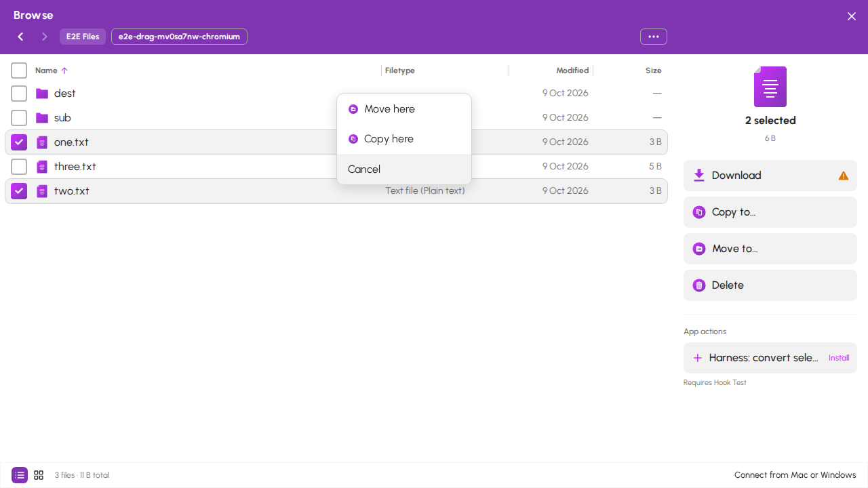The width and height of the screenshot is (868, 488).
Task: Toggle the select-all checkbox in header
Action: 19,70
